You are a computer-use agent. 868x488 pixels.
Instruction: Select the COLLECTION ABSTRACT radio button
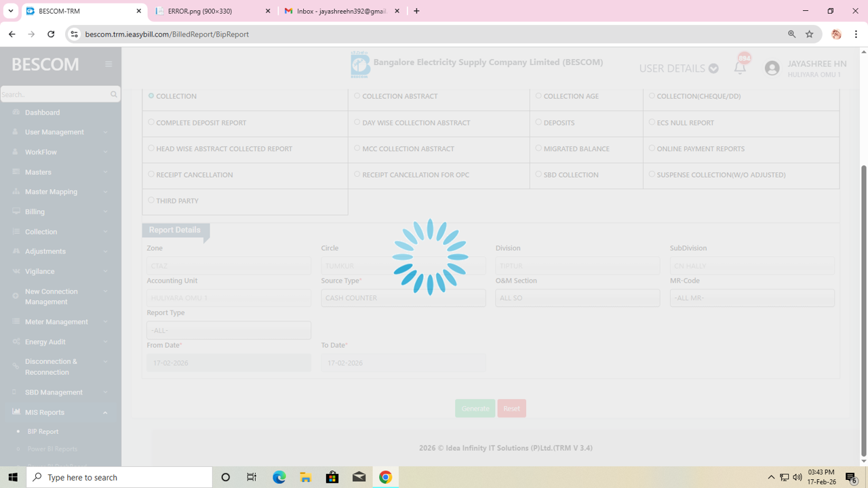[x=357, y=96]
